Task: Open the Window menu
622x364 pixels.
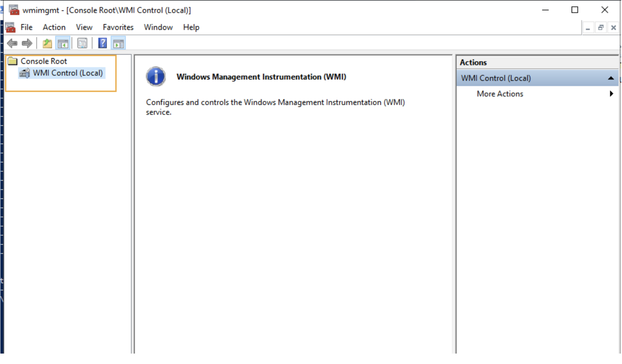Action: click(158, 27)
